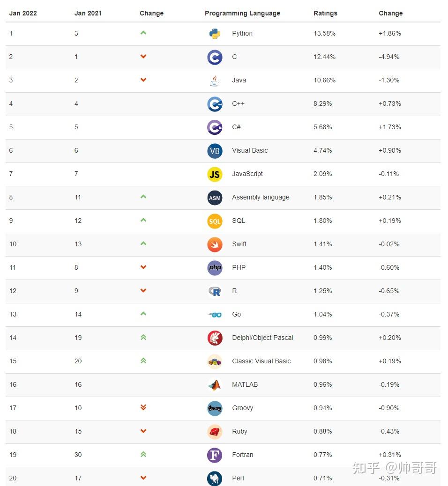The width and height of the screenshot is (448, 486).
Task: Click the MATLAB language name
Action: (x=245, y=384)
